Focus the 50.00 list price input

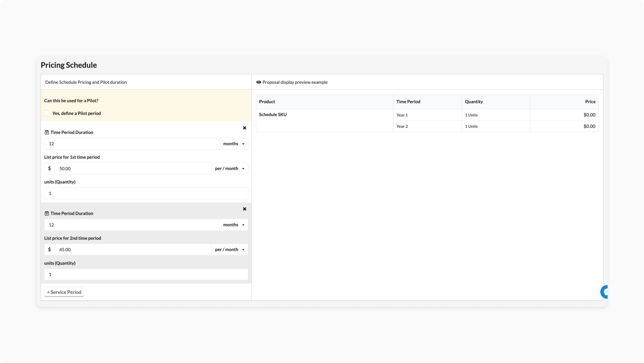tap(133, 169)
